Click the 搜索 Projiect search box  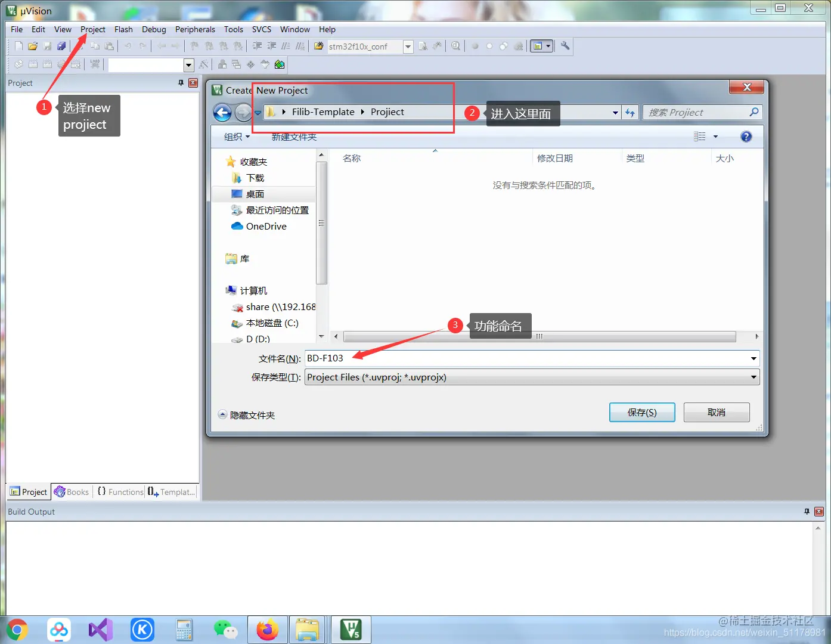pos(702,112)
